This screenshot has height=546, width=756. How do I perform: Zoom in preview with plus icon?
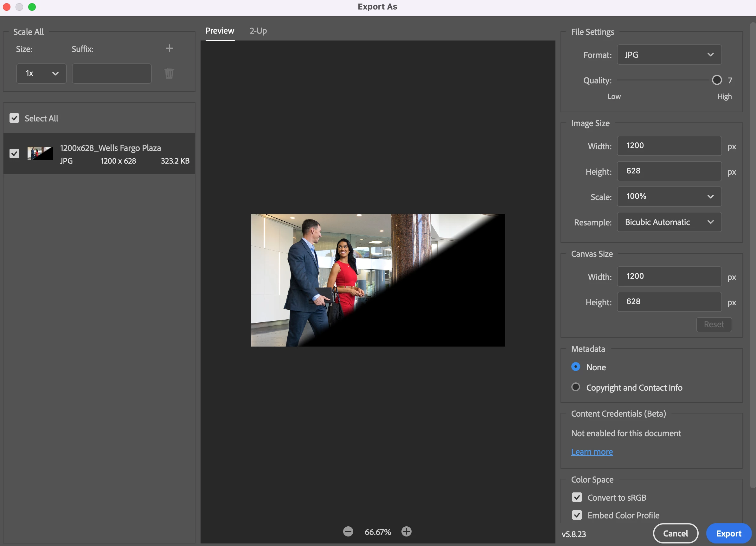tap(406, 531)
